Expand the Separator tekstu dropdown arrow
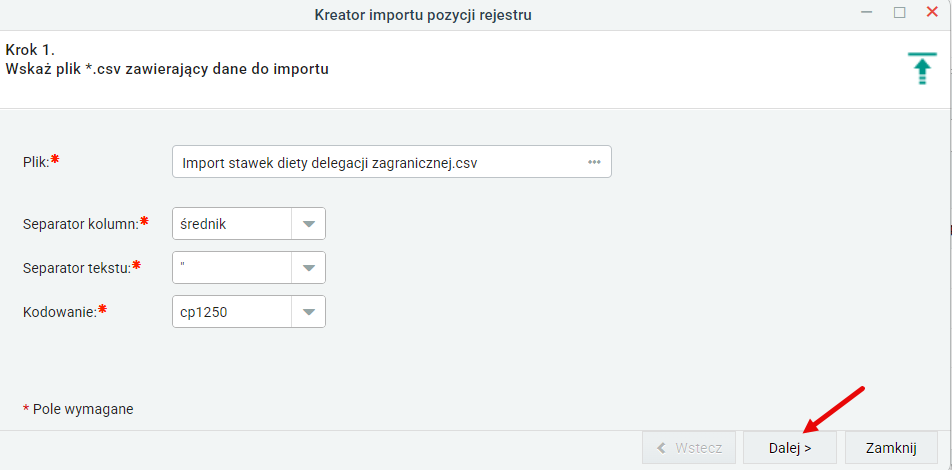 click(x=308, y=267)
